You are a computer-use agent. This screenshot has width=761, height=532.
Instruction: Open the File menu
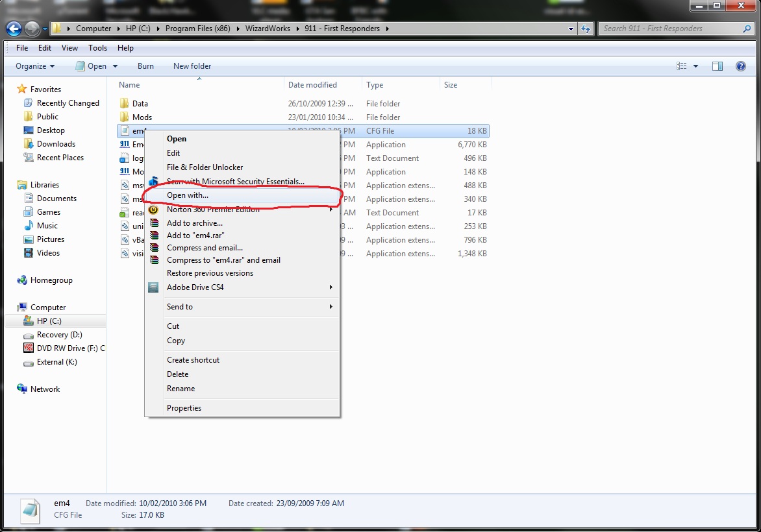pyautogui.click(x=22, y=47)
